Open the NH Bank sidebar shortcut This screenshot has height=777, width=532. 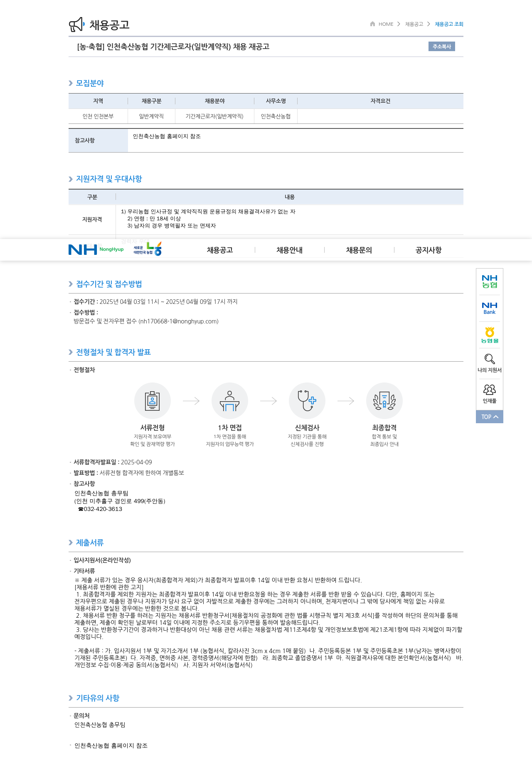pos(490,308)
